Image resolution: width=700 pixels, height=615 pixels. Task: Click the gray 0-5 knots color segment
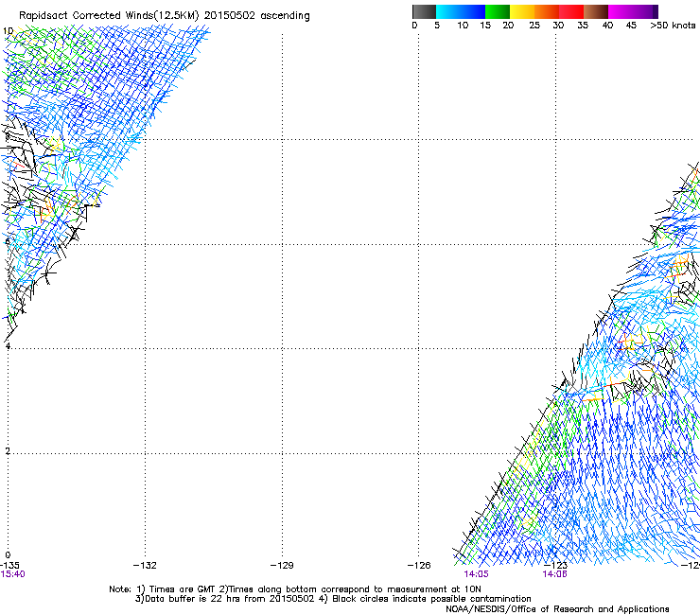click(424, 11)
